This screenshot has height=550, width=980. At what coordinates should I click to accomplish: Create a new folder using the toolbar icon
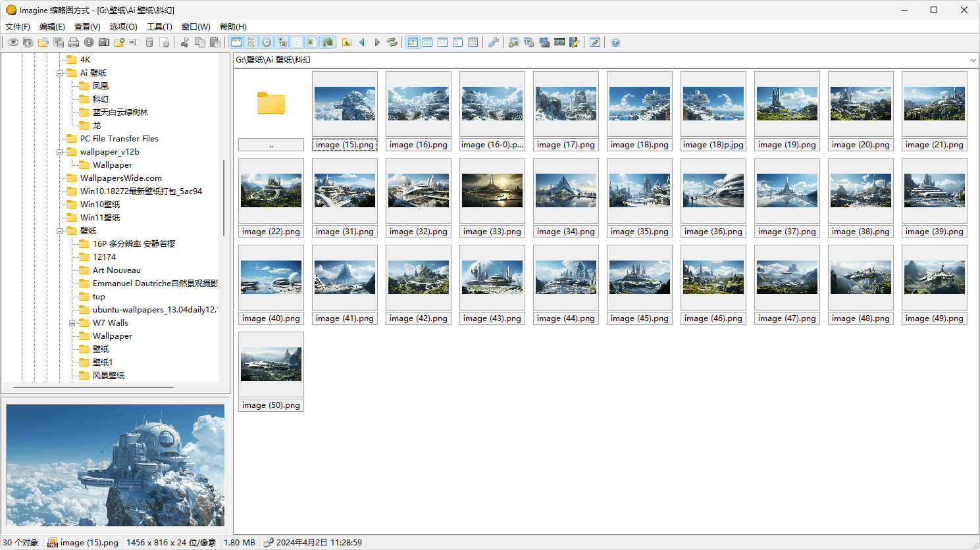[x=119, y=42]
